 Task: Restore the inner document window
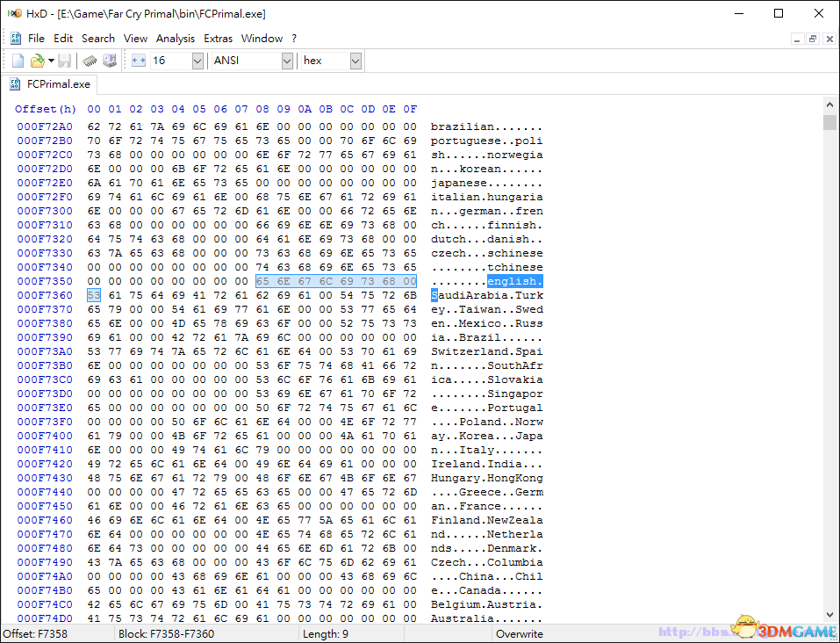coord(812,39)
